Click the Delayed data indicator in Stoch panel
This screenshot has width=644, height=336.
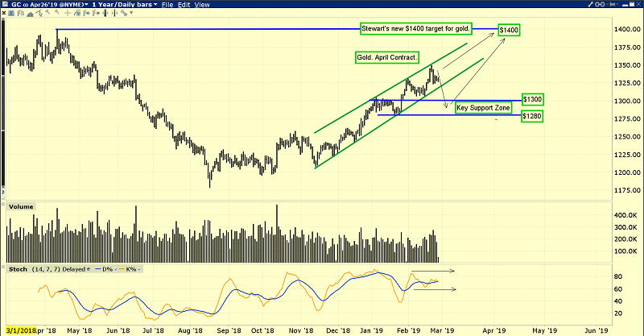click(x=74, y=268)
